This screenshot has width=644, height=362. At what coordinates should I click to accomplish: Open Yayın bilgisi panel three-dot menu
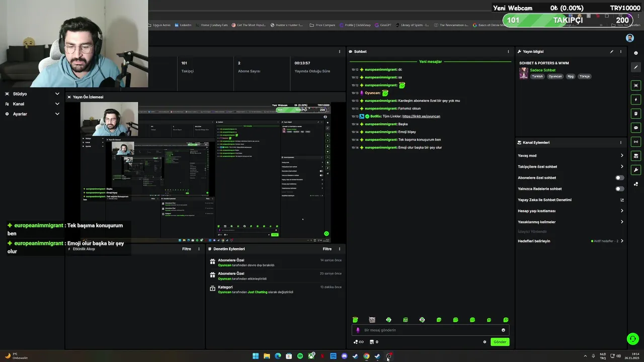[621, 51]
